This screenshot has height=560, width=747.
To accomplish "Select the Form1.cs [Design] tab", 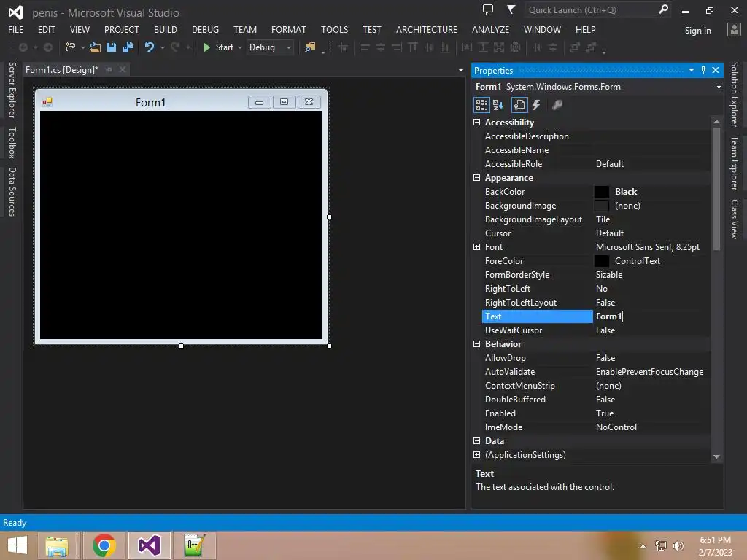I will click(x=62, y=69).
